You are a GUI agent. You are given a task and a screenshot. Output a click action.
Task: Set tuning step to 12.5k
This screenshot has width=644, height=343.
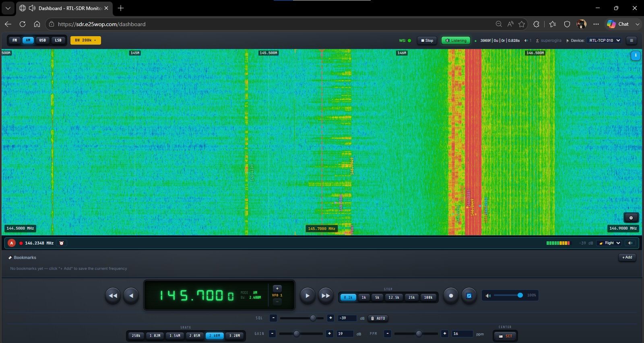(x=394, y=297)
